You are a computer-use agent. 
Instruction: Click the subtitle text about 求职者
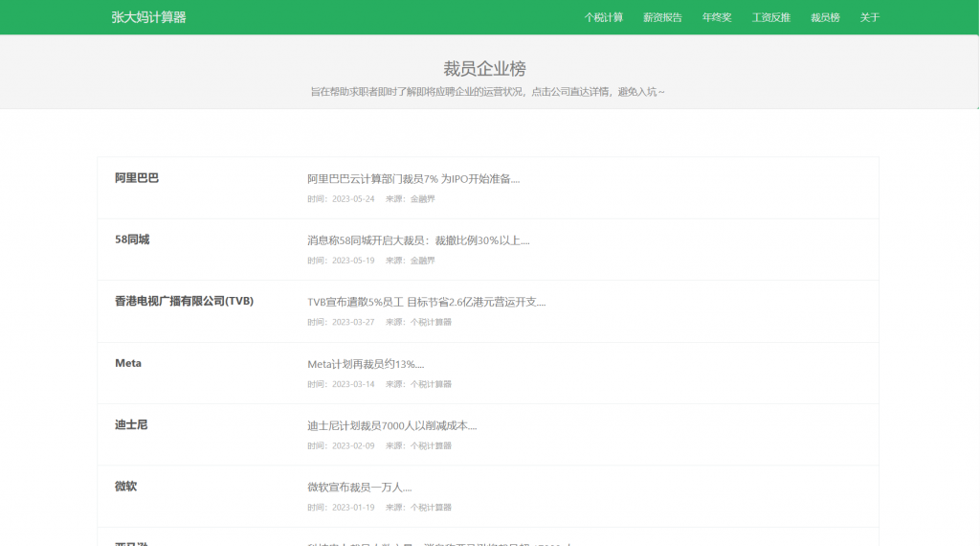pyautogui.click(x=487, y=92)
